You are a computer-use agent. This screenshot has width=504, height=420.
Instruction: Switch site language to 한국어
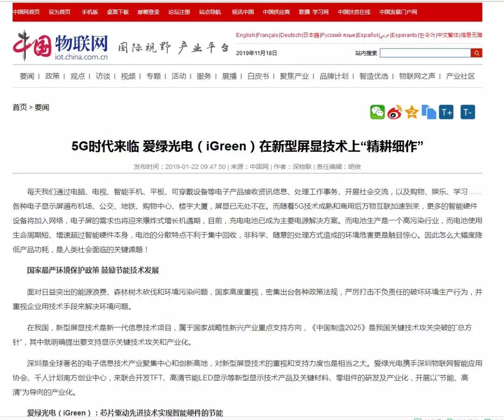click(x=427, y=35)
